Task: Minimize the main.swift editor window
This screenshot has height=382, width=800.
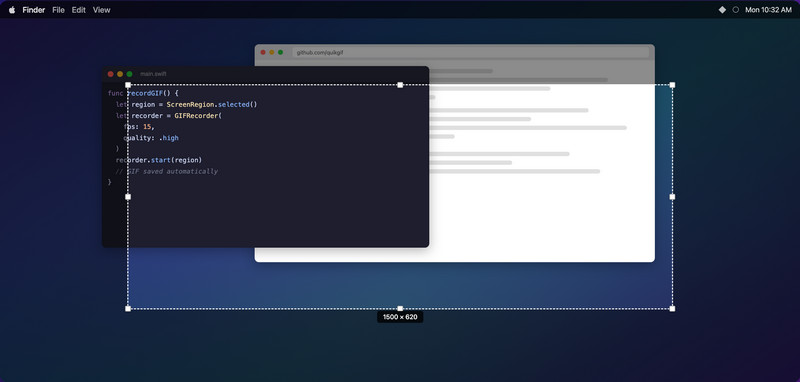Action: 120,74
